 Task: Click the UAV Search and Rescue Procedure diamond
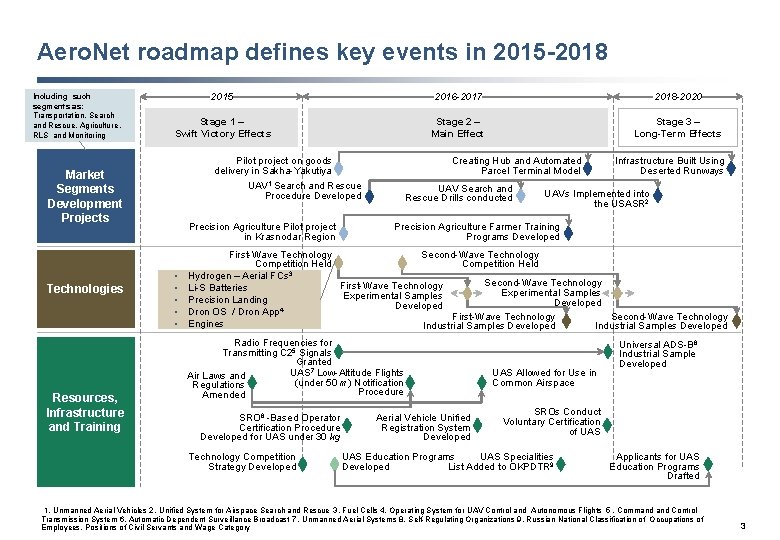[369, 196]
